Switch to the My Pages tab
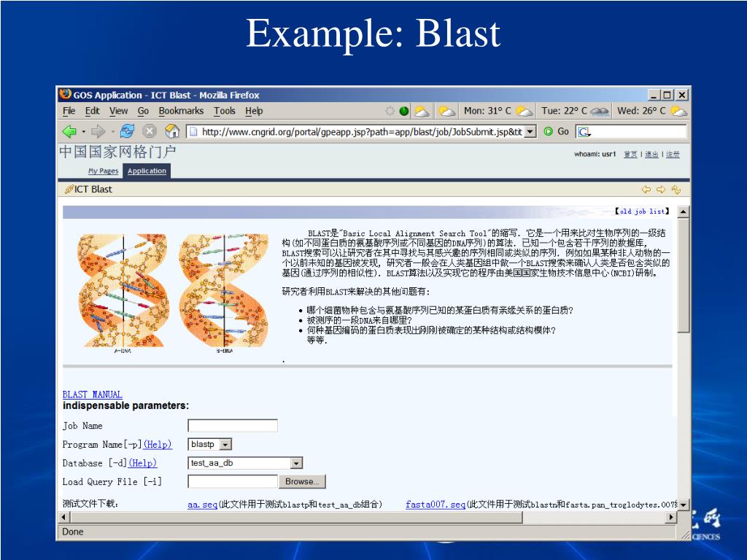Viewport: 747px width, 560px height. tap(104, 171)
